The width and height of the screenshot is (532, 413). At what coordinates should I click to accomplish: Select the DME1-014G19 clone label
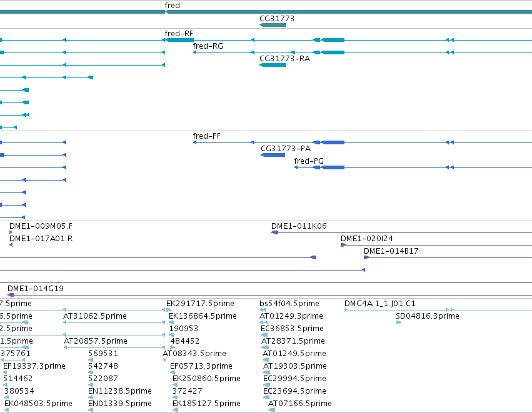click(36, 289)
